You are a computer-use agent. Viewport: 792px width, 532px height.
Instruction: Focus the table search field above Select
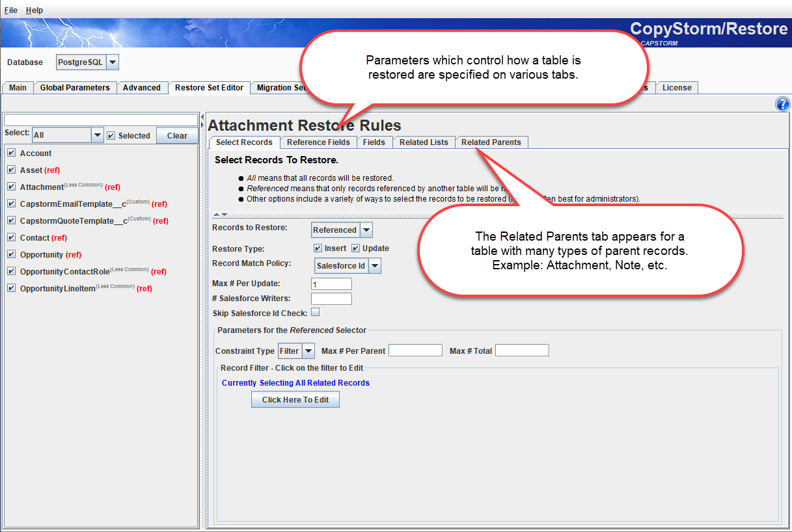coord(101,120)
